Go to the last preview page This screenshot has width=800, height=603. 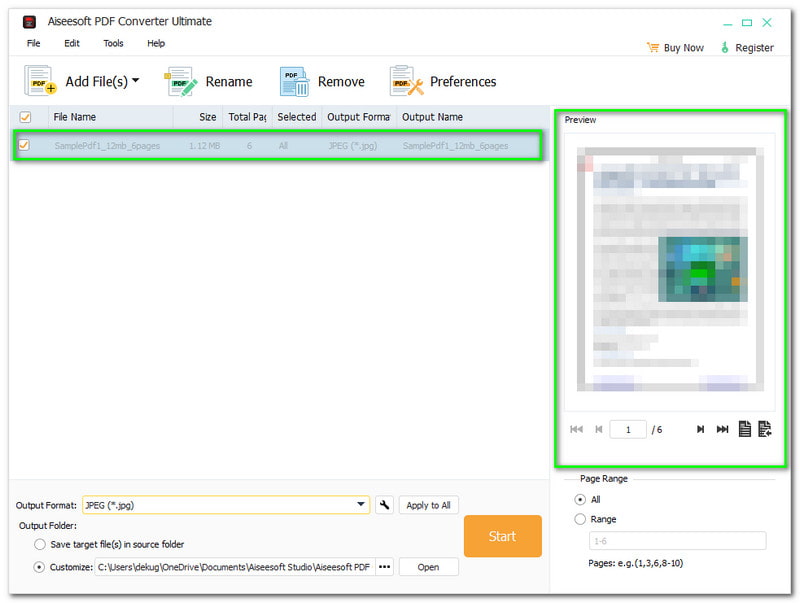click(x=722, y=429)
